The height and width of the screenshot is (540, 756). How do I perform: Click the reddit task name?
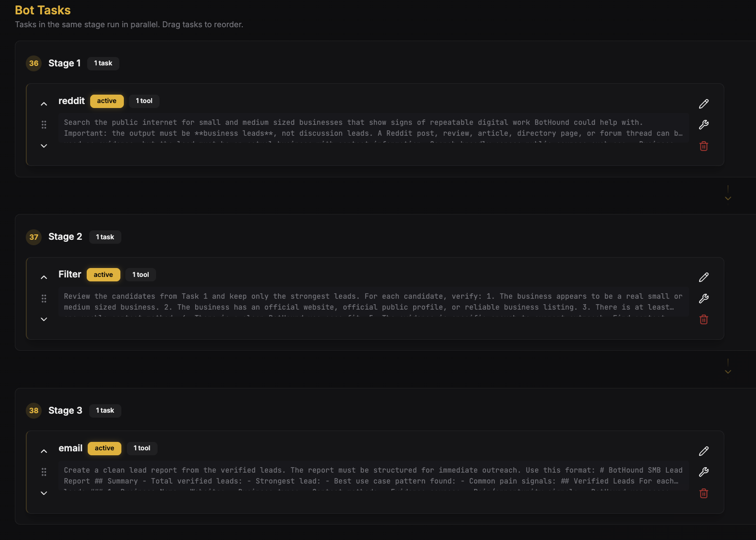[x=72, y=101]
